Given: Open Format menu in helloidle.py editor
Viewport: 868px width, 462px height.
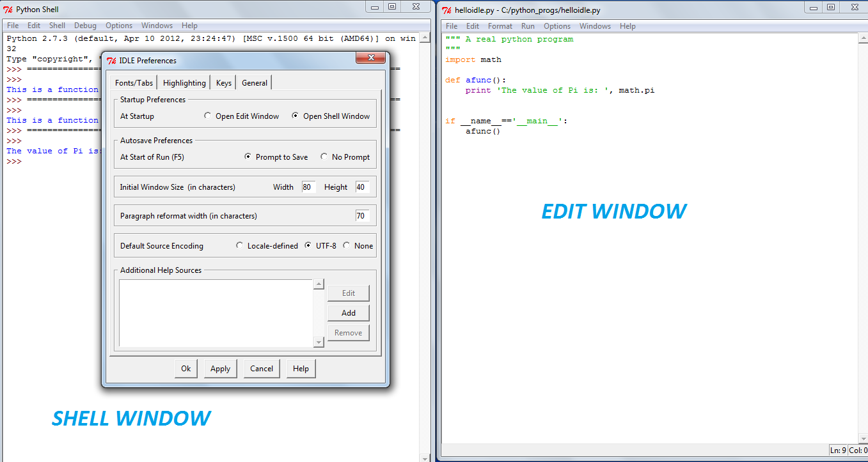Looking at the screenshot, I should tap(500, 26).
